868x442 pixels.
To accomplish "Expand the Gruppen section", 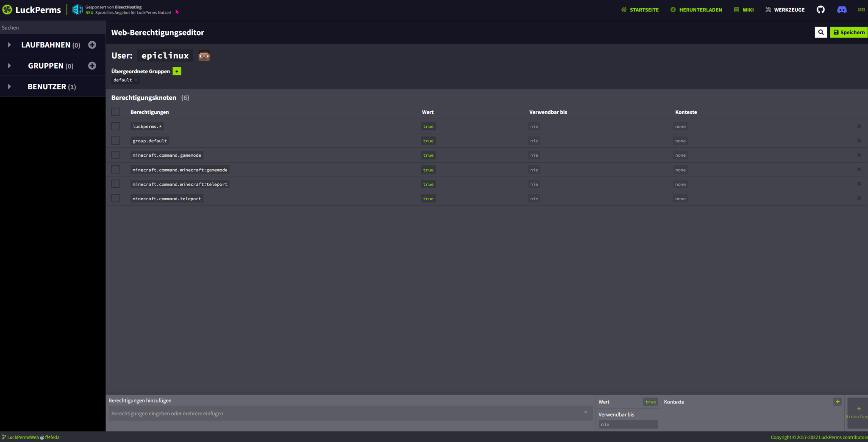I will tap(9, 66).
